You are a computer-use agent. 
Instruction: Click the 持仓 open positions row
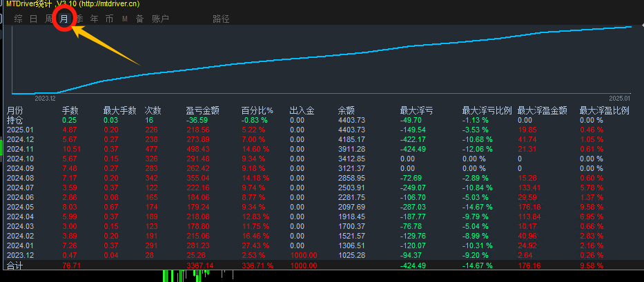coord(15,120)
